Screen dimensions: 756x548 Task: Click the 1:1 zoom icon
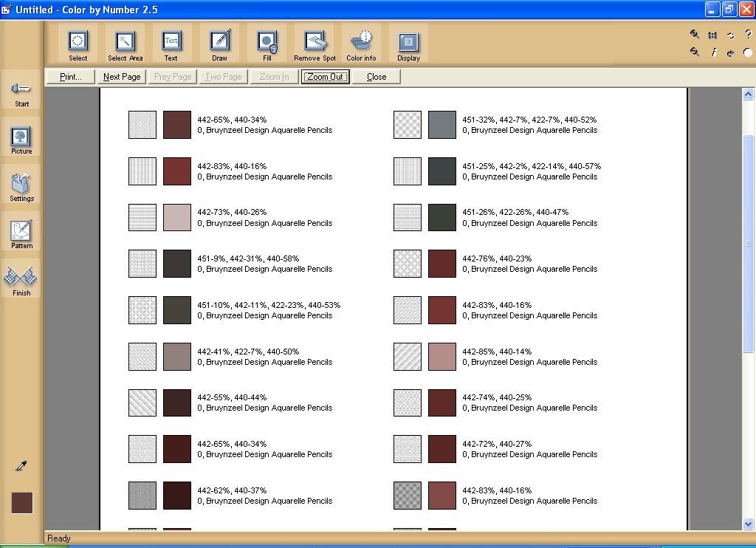[712, 34]
